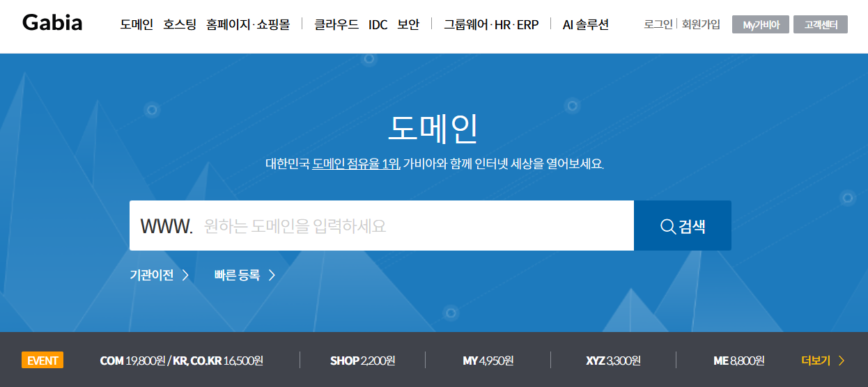This screenshot has width=868, height=387.
Task: Open the 그룹웨어·HR·ERP menu
Action: coord(491,24)
